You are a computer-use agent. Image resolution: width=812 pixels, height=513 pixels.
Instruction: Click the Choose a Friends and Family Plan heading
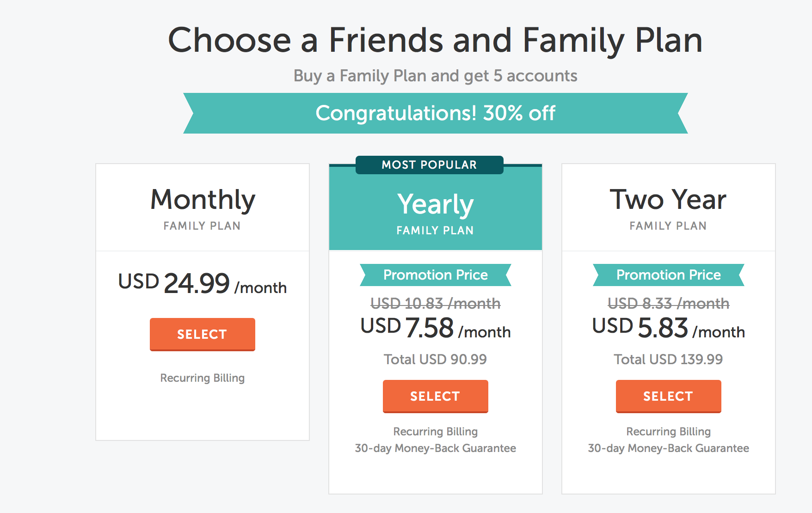[x=435, y=41]
